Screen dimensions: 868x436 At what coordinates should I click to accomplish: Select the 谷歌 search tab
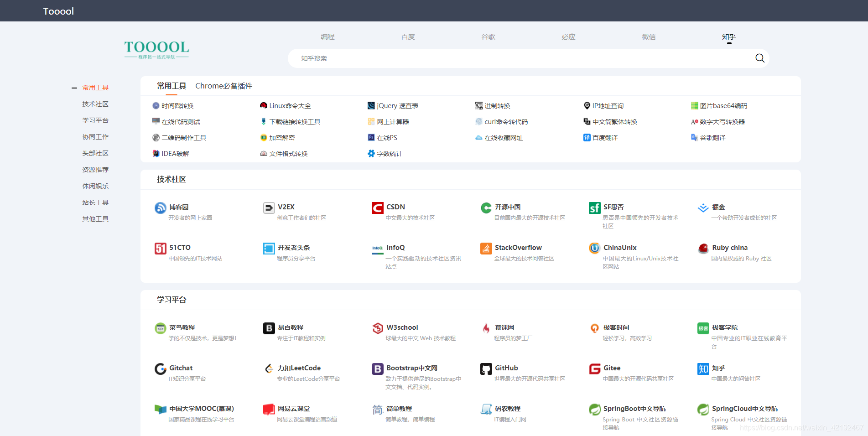(x=488, y=37)
